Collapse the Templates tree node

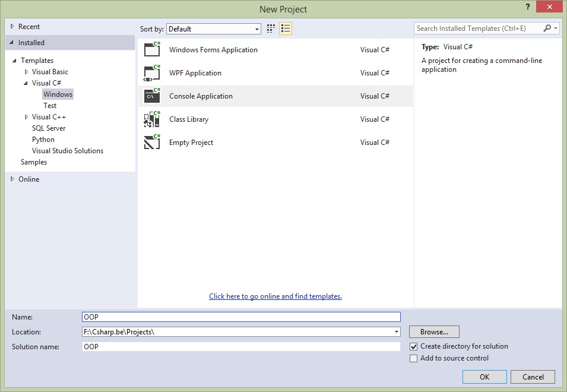point(14,61)
